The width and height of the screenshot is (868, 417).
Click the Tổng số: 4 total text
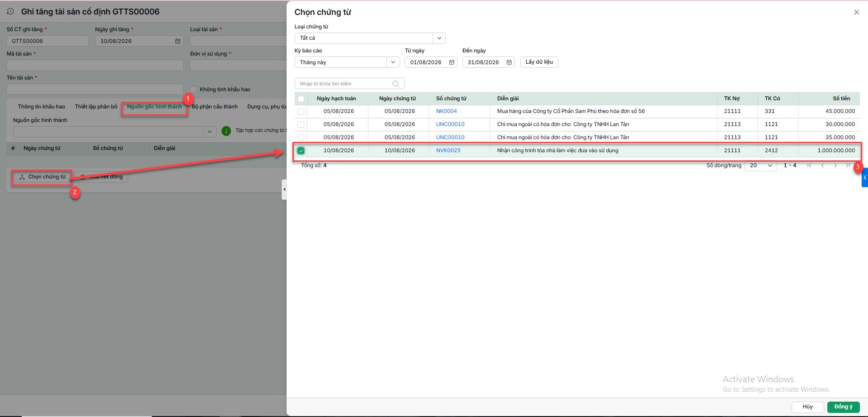[x=314, y=165]
